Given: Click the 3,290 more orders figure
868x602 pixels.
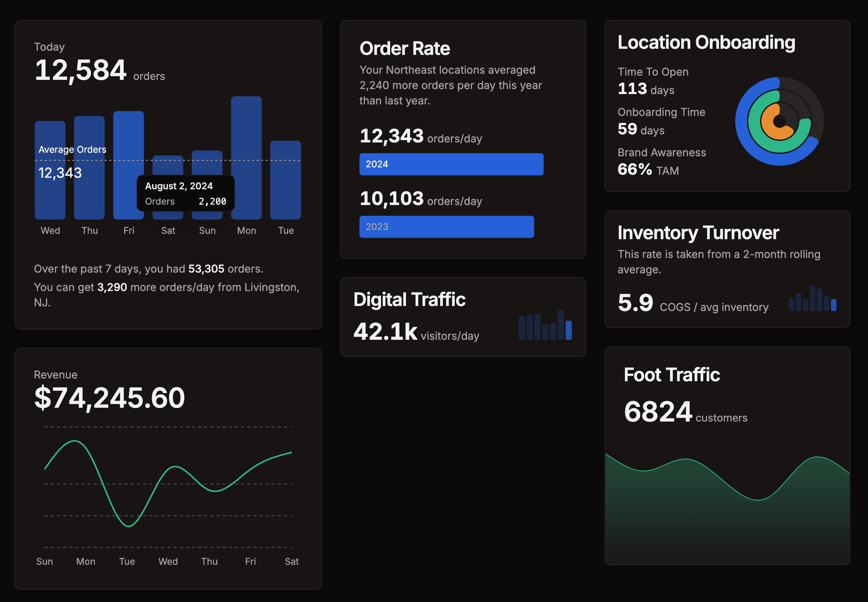Looking at the screenshot, I should [x=112, y=287].
